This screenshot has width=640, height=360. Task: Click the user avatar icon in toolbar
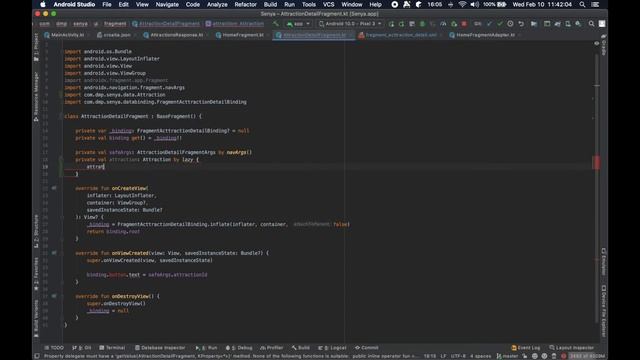tap(602, 24)
